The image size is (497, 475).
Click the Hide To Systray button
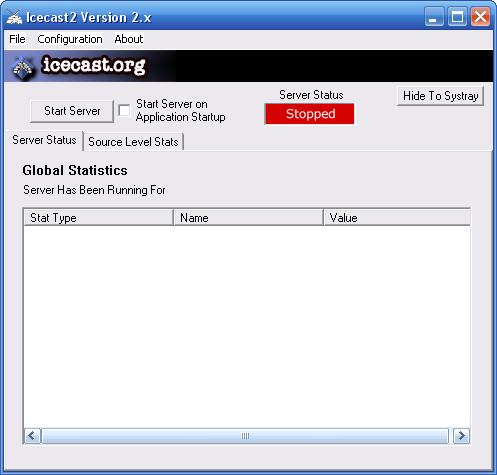point(440,96)
